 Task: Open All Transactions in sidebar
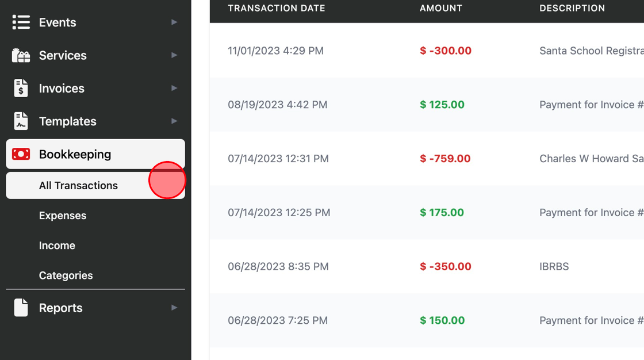click(x=95, y=185)
